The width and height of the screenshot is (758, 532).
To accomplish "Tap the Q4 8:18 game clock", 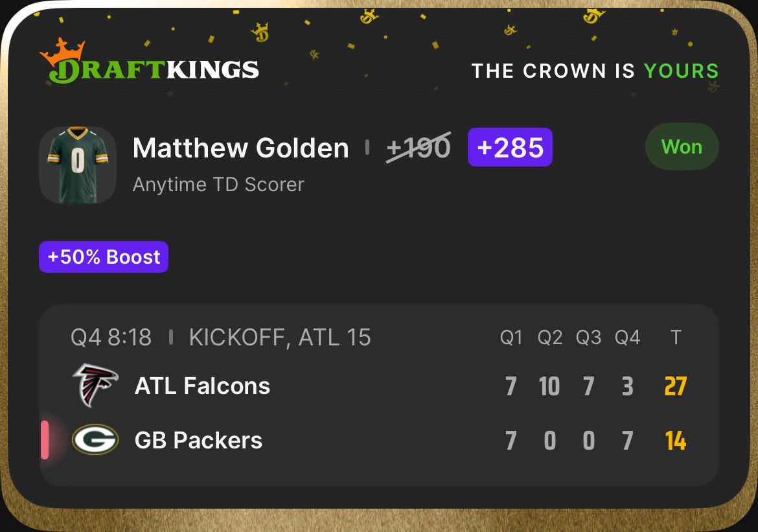I will pos(111,337).
